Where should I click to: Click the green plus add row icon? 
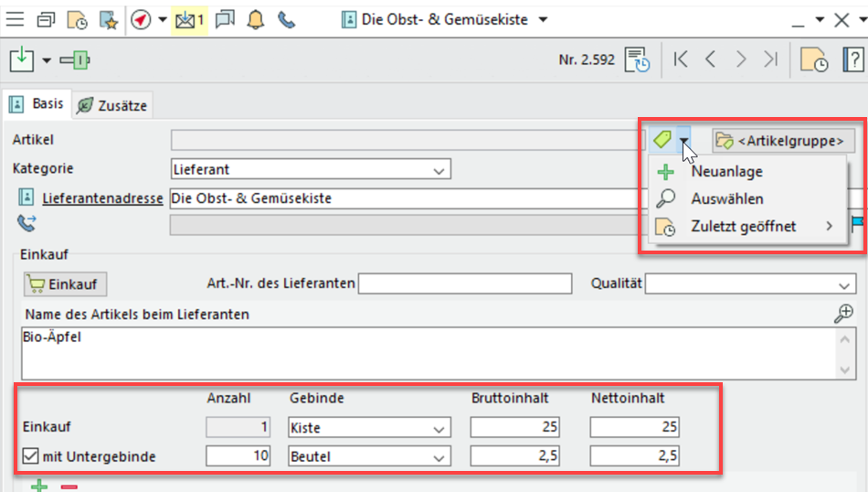(39, 486)
